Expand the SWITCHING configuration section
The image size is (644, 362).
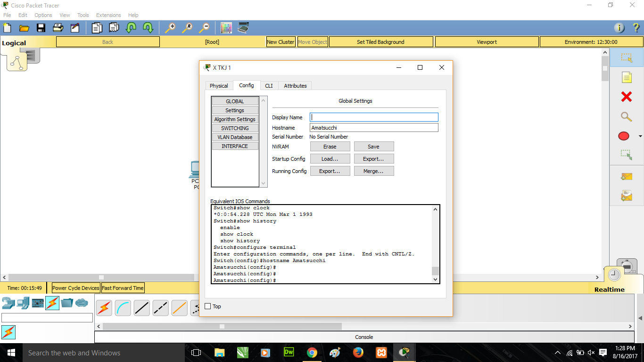[x=235, y=128]
